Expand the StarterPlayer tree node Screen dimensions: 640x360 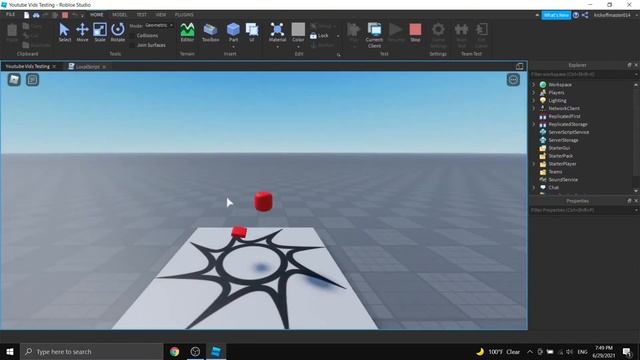533,164
